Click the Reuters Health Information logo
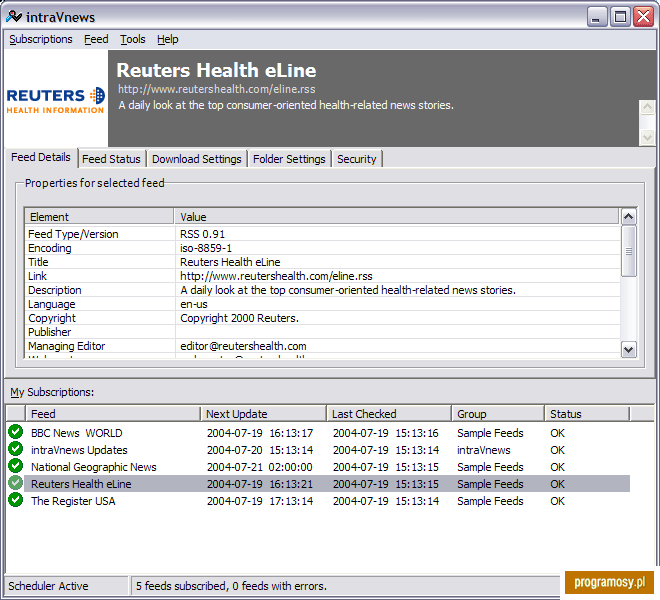Viewport: 660px width, 600px height. [56, 101]
